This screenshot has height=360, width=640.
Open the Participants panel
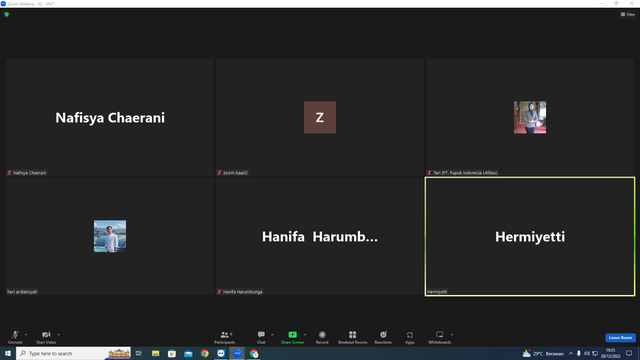pos(224,337)
